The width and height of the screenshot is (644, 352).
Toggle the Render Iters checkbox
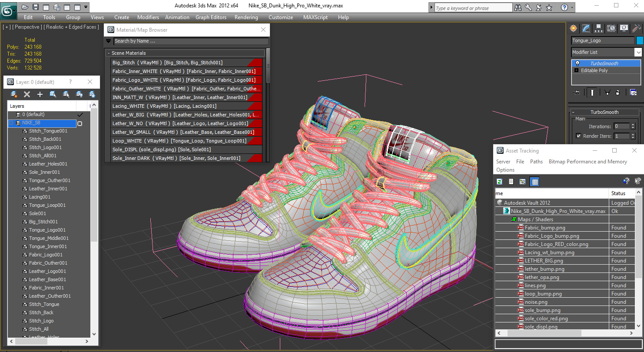(x=578, y=136)
